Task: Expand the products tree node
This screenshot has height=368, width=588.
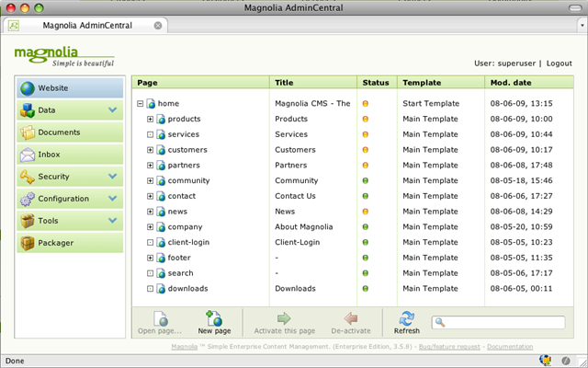Action: (x=150, y=119)
